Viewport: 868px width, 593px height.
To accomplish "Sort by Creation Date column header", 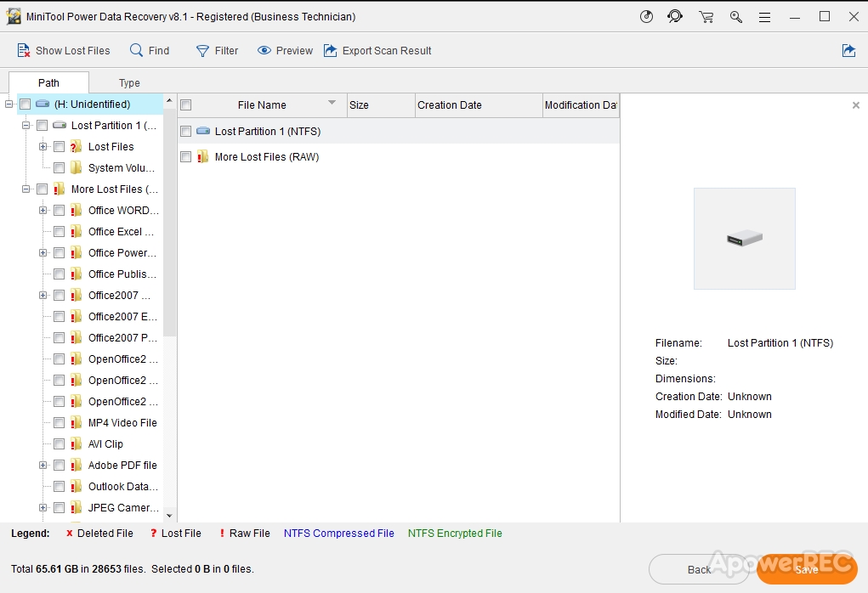I will click(479, 105).
